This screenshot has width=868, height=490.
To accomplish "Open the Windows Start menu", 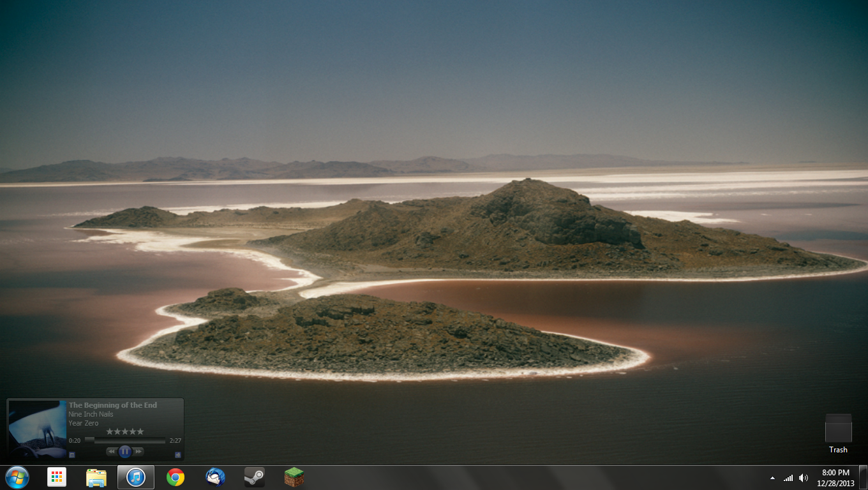I will 17,477.
